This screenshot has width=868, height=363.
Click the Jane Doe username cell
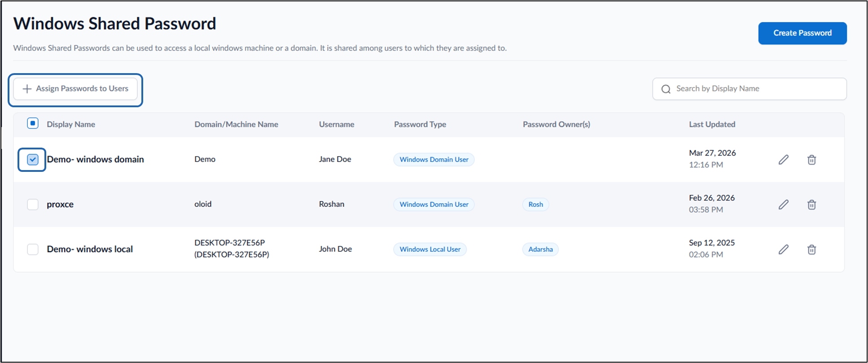pos(335,159)
